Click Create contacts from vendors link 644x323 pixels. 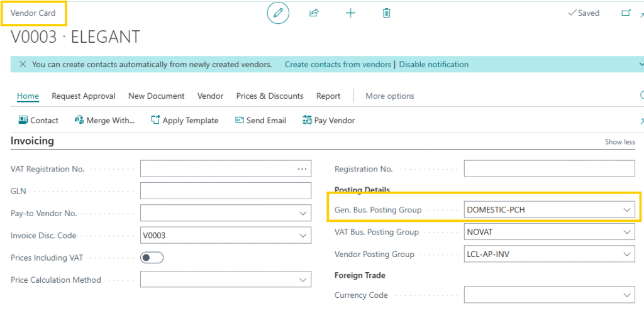(338, 65)
